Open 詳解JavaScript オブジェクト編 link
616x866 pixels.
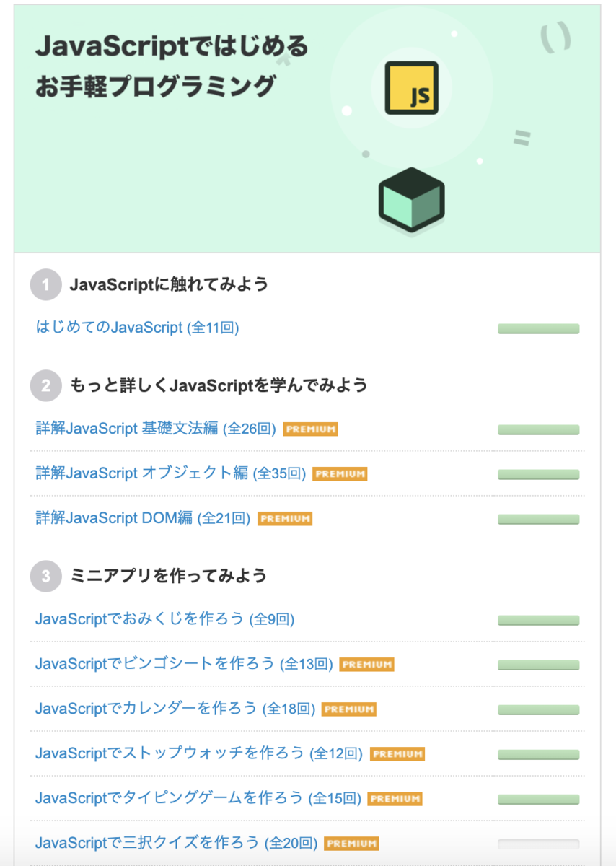[x=170, y=473]
